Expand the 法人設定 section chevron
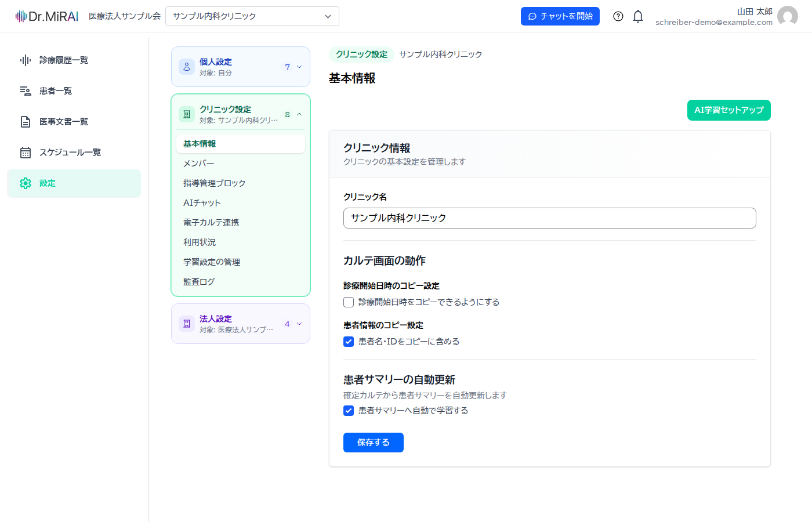The width and height of the screenshot is (812, 522). tap(299, 324)
